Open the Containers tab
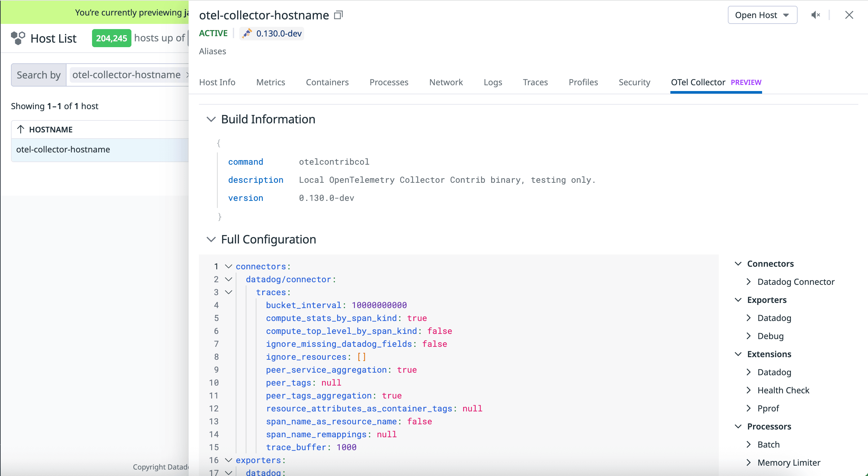This screenshot has width=868, height=476. point(327,82)
